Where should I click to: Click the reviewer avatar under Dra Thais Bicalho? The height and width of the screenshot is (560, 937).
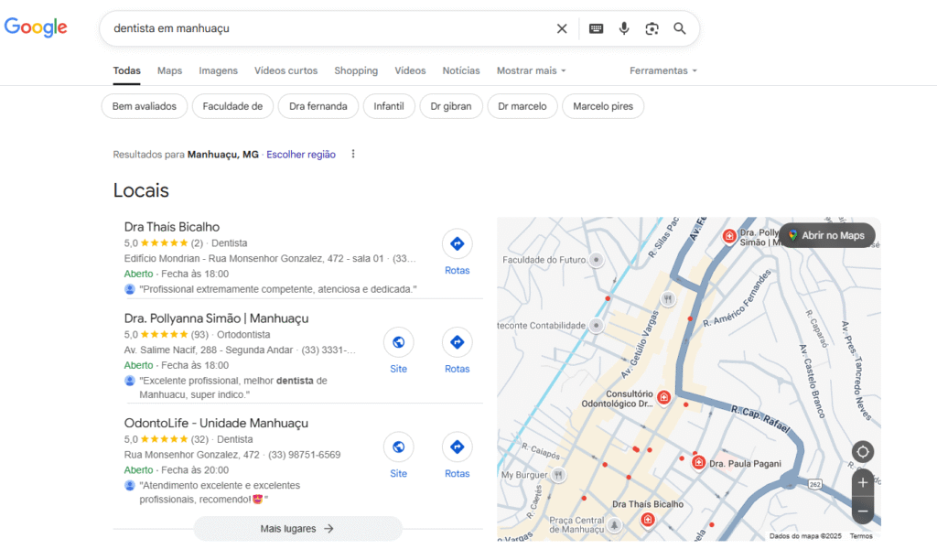click(130, 289)
